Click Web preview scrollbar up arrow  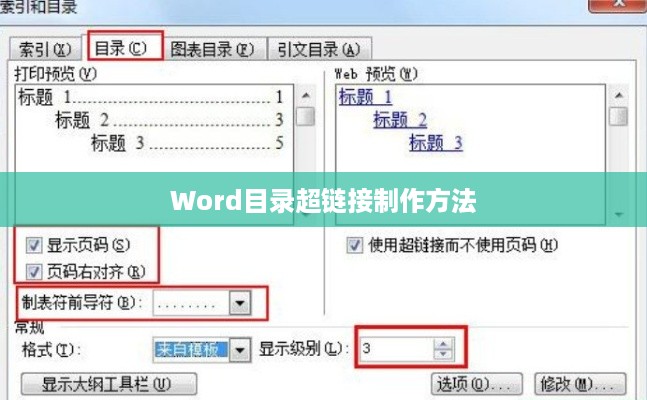pyautogui.click(x=619, y=95)
